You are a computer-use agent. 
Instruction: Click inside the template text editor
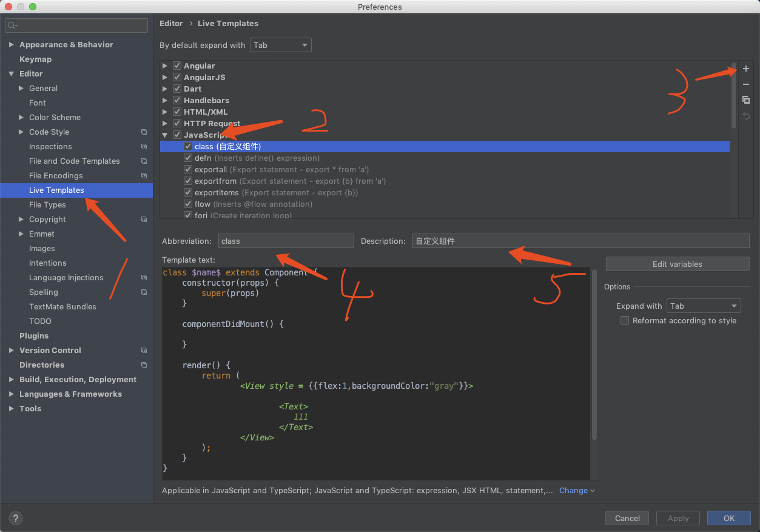(376, 373)
